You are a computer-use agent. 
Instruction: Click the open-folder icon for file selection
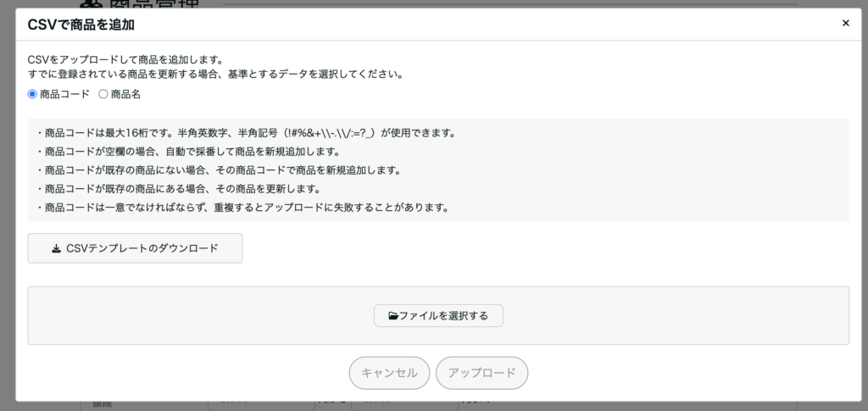pyautogui.click(x=393, y=316)
